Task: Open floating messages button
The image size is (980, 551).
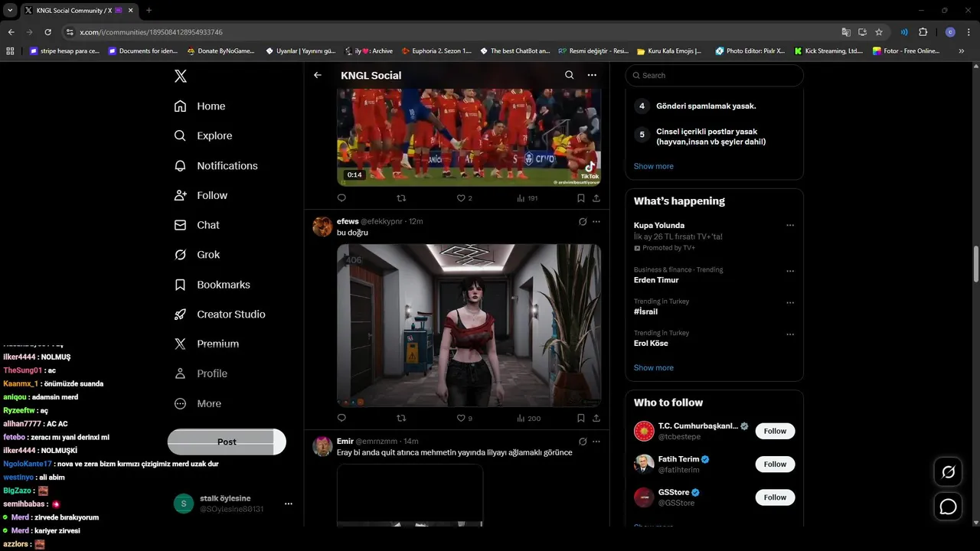Action: tap(948, 507)
